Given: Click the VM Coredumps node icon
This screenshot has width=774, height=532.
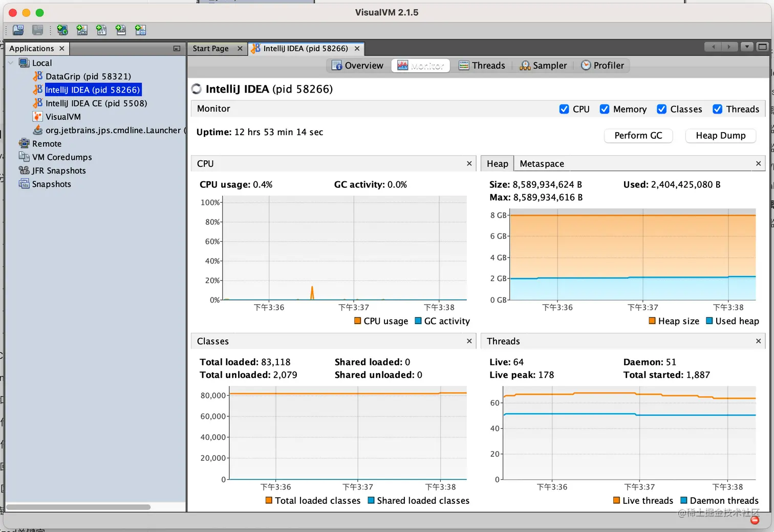Looking at the screenshot, I should [24, 157].
